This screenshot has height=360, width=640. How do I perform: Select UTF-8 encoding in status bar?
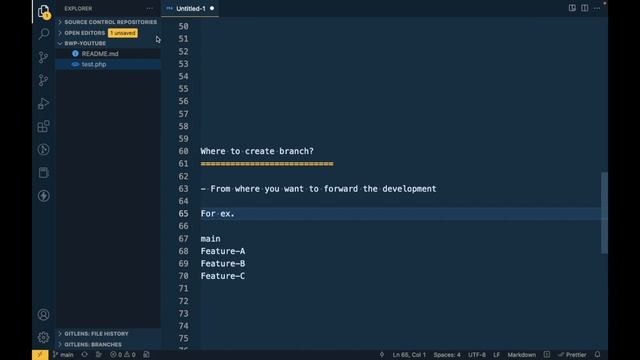(x=477, y=355)
